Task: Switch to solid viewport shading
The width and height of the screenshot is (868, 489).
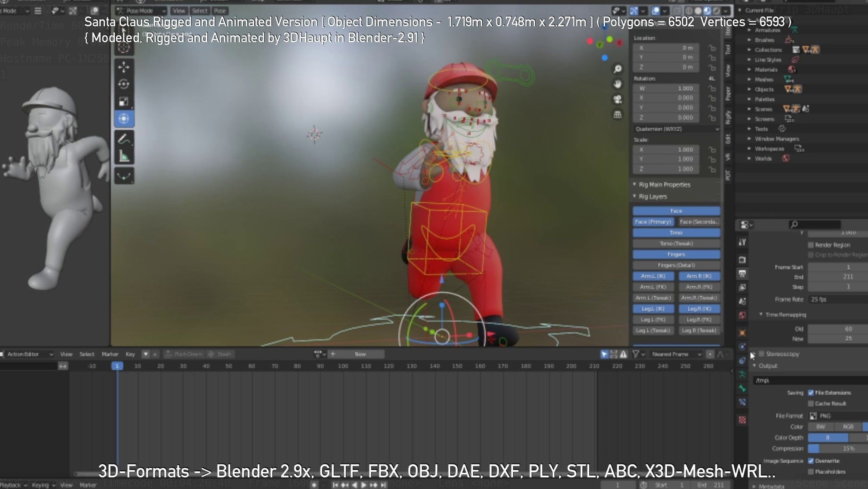Action: tap(698, 11)
